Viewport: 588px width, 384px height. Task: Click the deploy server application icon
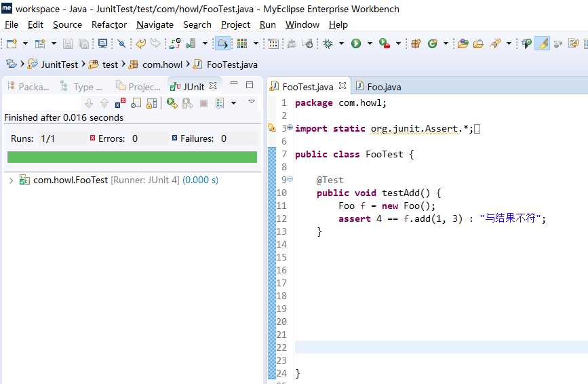pos(175,43)
